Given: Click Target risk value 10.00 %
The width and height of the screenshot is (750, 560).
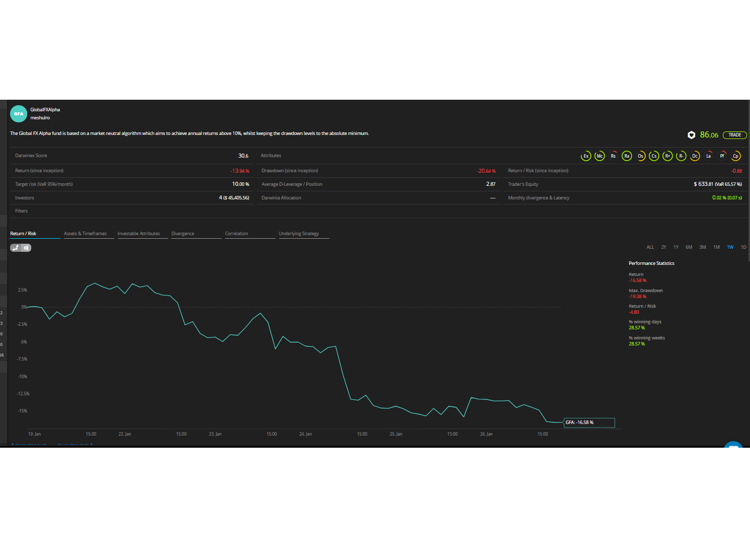Looking at the screenshot, I should click(x=240, y=184).
